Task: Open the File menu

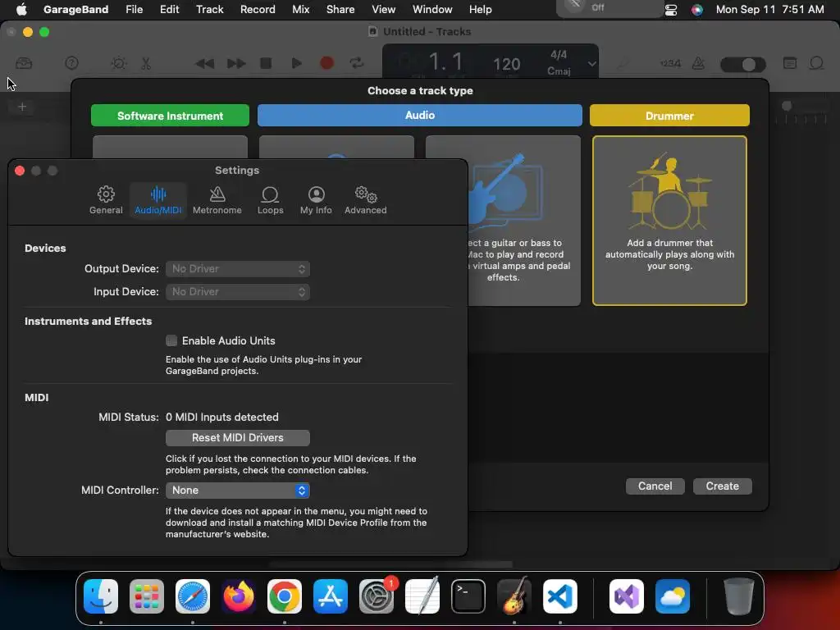Action: pos(134,9)
